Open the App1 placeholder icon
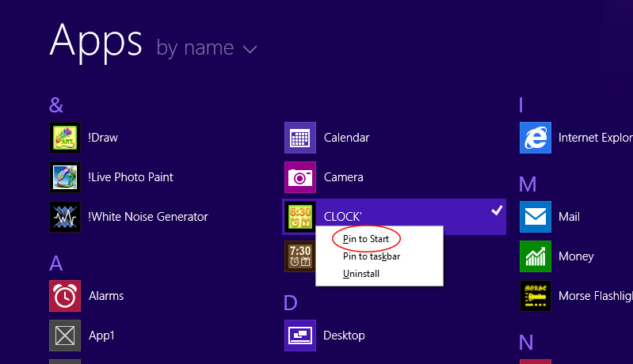Screen dimensions: 633x364 pos(65,335)
